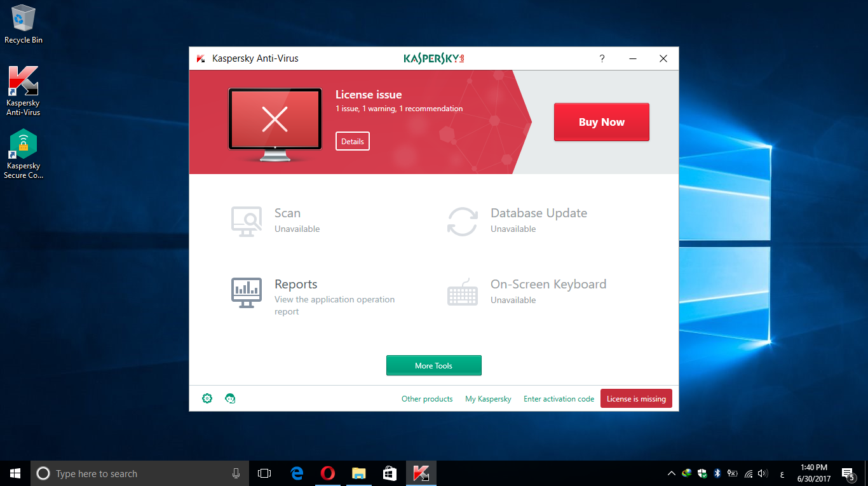
Task: Select the Kaspersky Secure Connection desktop shortcut
Action: coord(24,154)
